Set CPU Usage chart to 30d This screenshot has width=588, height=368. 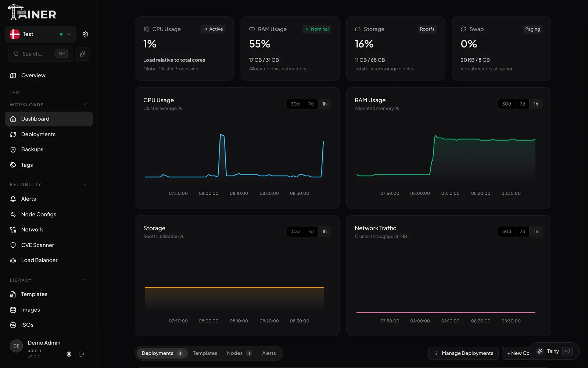[x=295, y=104]
